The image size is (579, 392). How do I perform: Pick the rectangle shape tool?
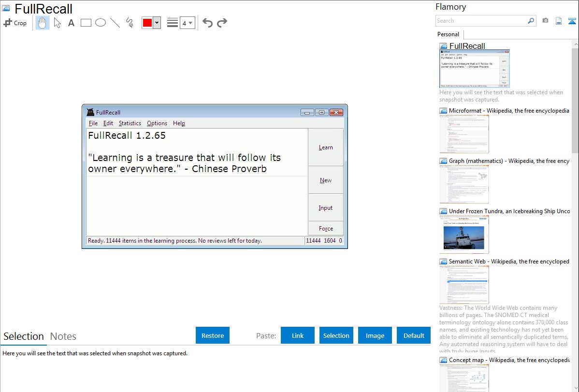coord(86,23)
